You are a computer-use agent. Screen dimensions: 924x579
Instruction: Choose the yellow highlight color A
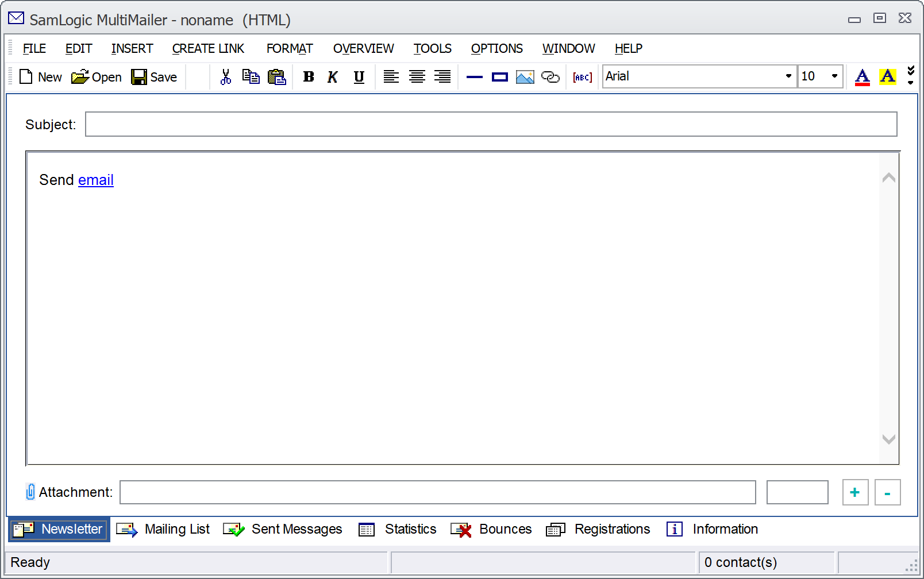pos(888,77)
